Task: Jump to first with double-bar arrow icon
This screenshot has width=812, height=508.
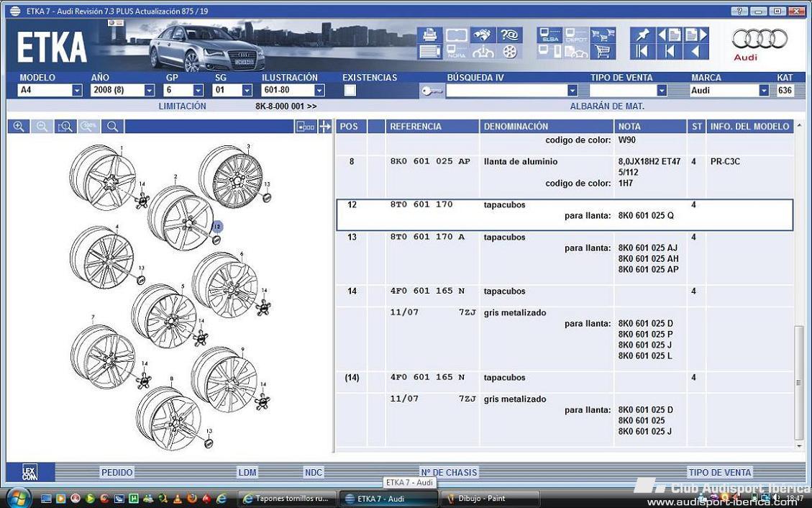Action: tap(643, 51)
